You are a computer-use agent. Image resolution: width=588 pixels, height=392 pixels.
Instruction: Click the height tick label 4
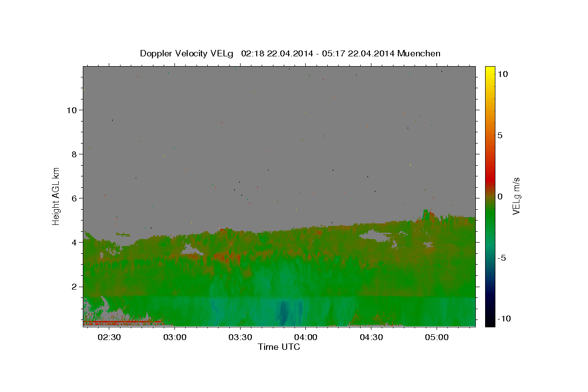74,242
